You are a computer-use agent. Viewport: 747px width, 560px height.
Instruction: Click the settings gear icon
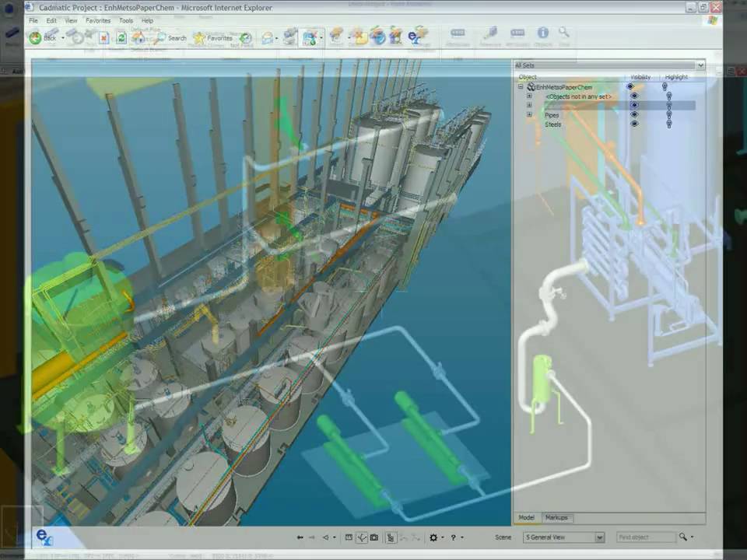(433, 537)
